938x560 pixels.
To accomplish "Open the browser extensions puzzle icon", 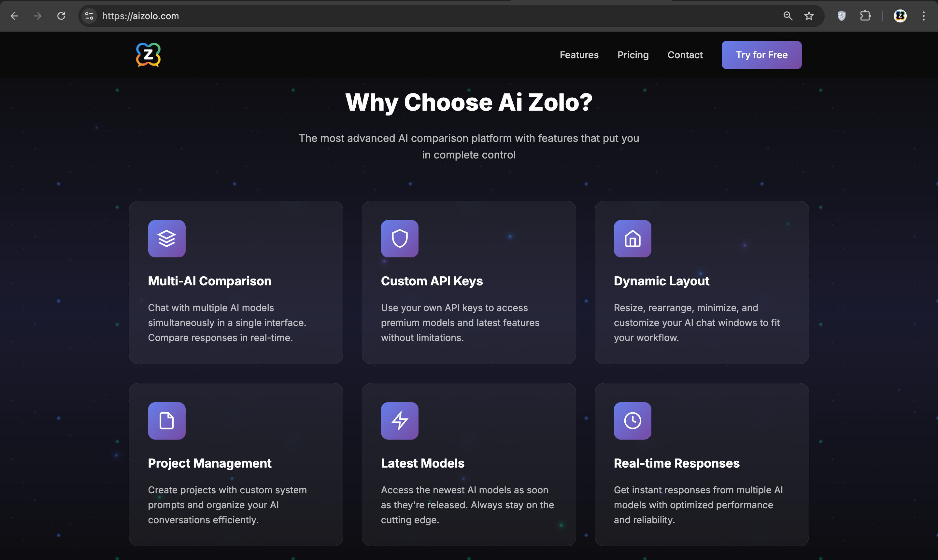I will (865, 16).
